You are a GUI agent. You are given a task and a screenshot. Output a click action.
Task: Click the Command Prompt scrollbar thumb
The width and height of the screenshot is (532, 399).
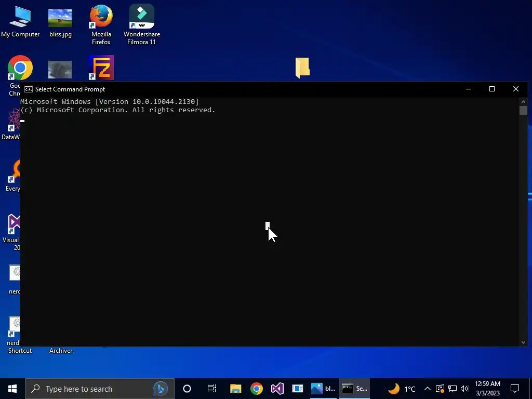click(x=523, y=110)
